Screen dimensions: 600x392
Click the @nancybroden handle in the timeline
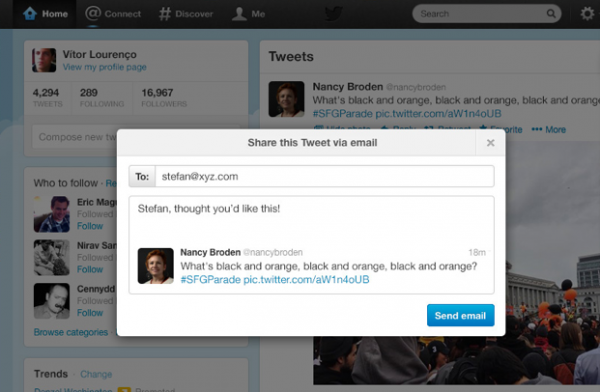[x=416, y=87]
